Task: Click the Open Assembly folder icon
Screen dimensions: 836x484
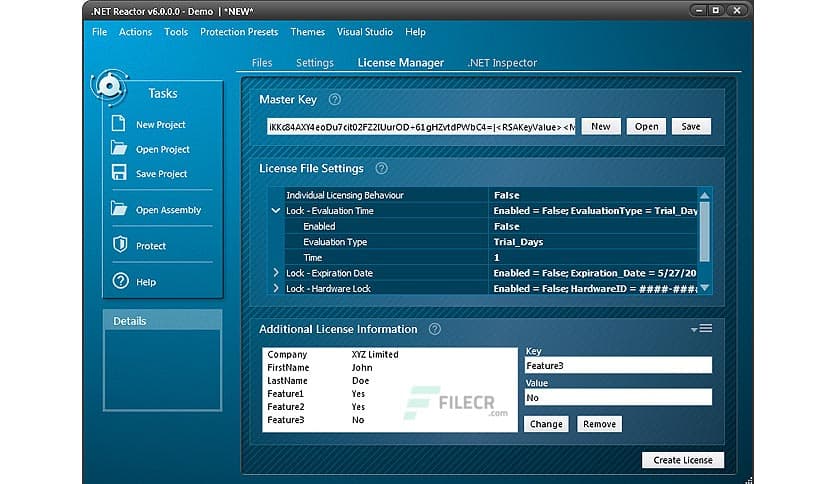Action: click(120, 210)
